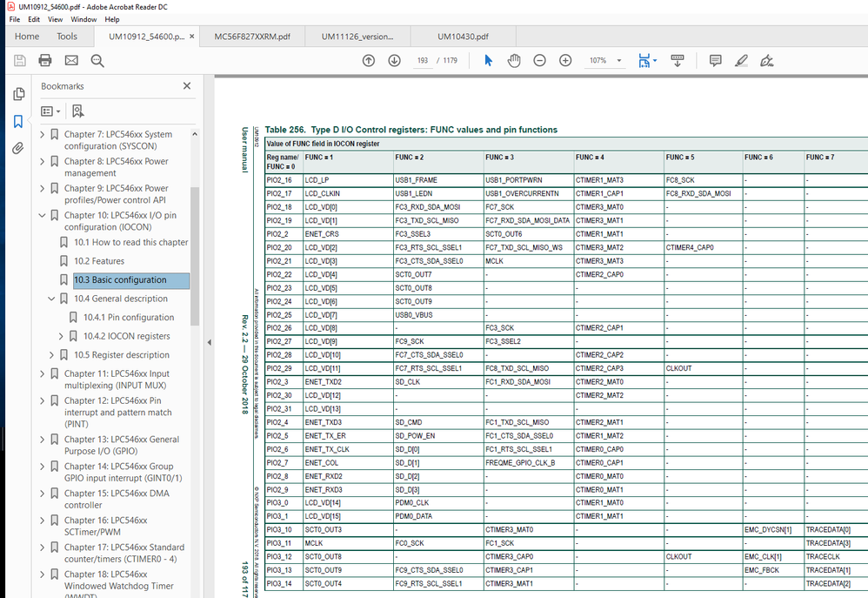Open the Window menu
Image resolution: width=868 pixels, height=598 pixels.
(x=83, y=19)
